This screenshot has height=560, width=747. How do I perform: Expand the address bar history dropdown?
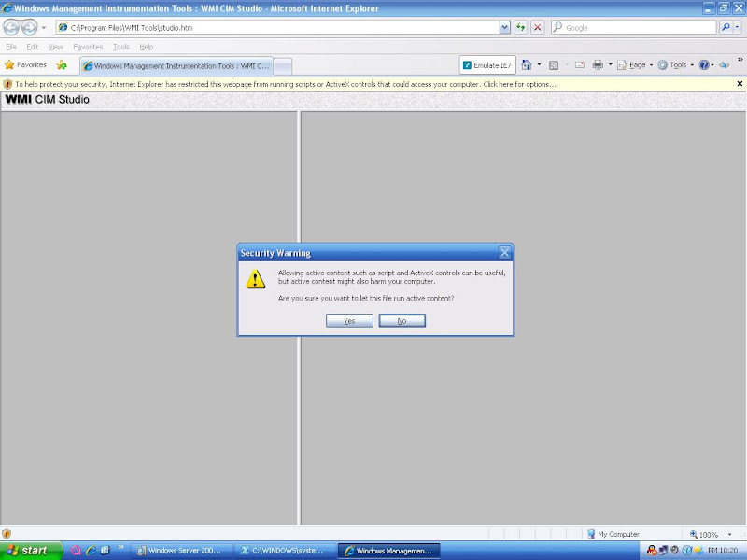505,28
